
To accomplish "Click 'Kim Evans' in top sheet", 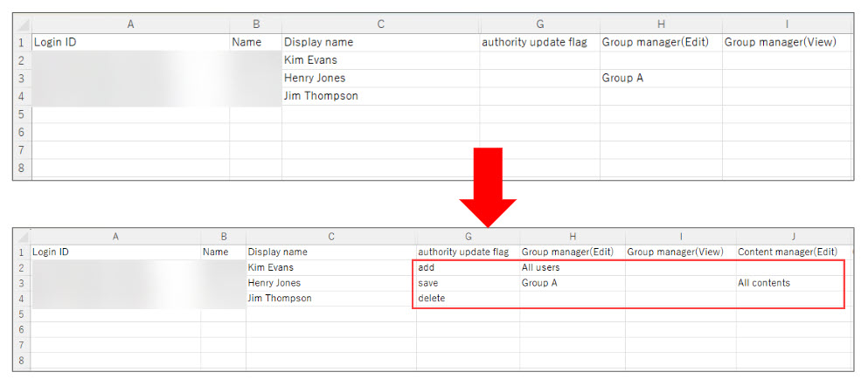I will [x=379, y=60].
